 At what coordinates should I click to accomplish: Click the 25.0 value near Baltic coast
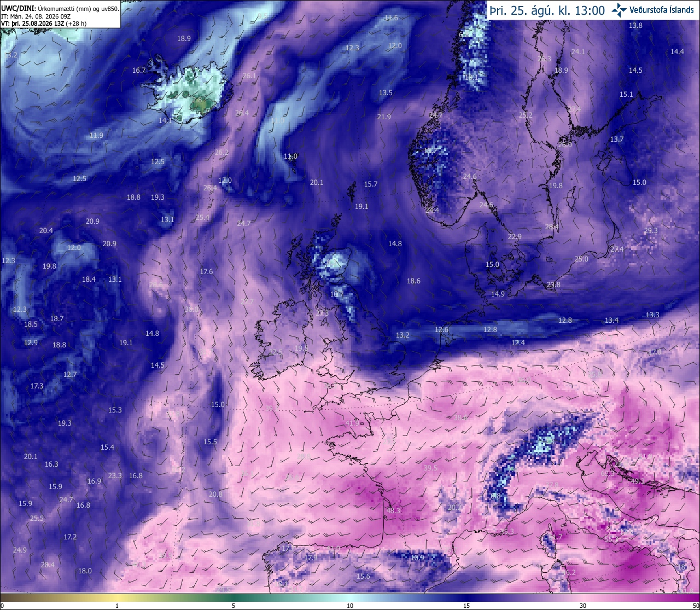click(581, 259)
